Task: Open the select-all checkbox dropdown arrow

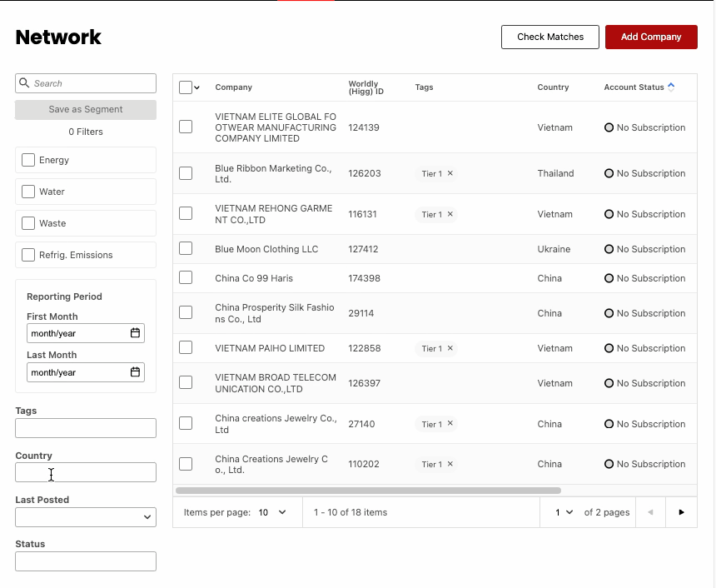Action: coord(196,87)
